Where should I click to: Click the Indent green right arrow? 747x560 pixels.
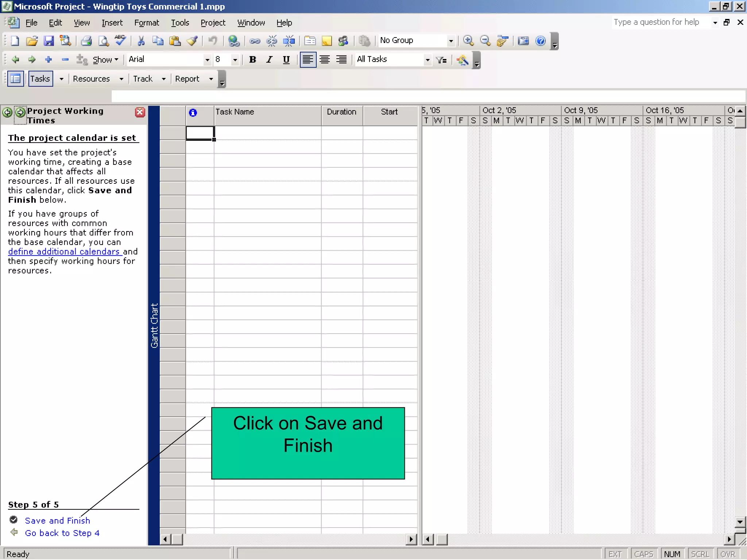coord(32,59)
